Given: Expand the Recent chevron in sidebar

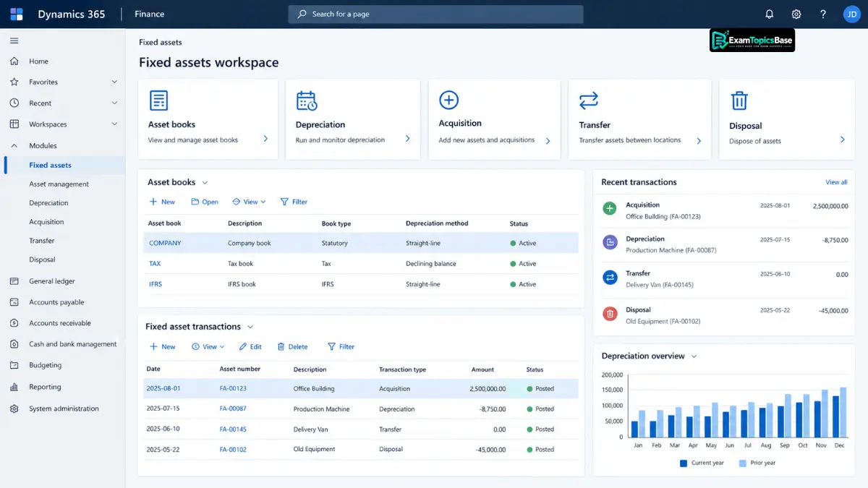Looking at the screenshot, I should (114, 103).
